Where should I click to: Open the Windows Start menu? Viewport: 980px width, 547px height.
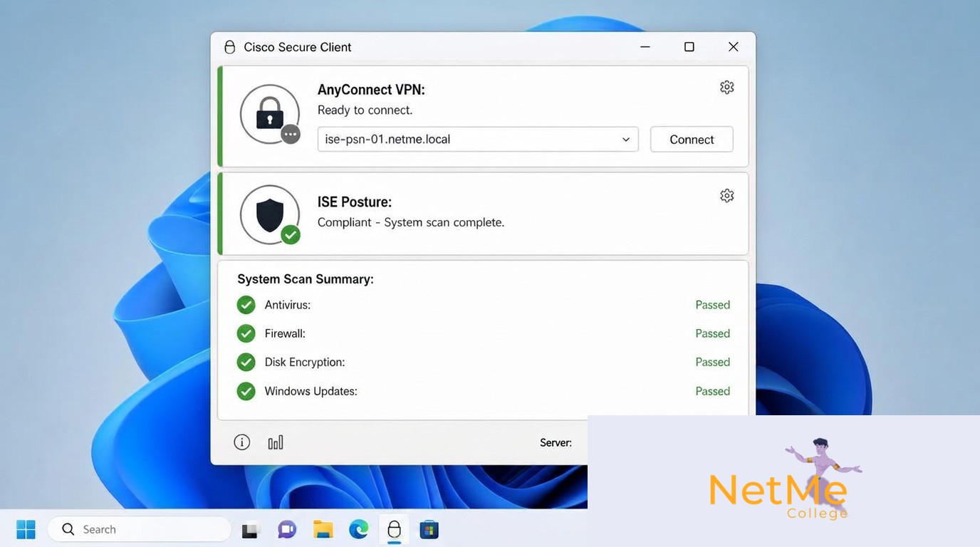click(26, 529)
